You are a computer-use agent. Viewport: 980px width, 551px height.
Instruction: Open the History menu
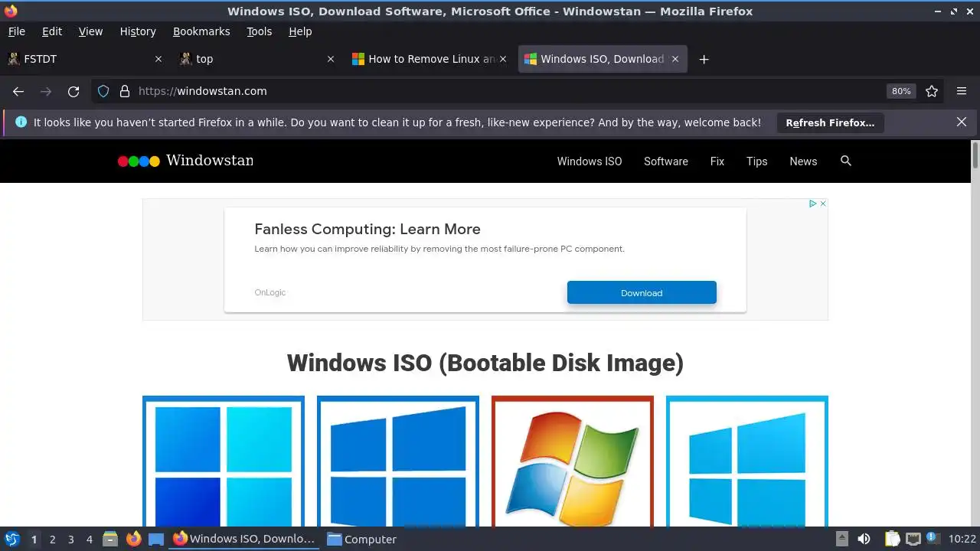tap(138, 31)
